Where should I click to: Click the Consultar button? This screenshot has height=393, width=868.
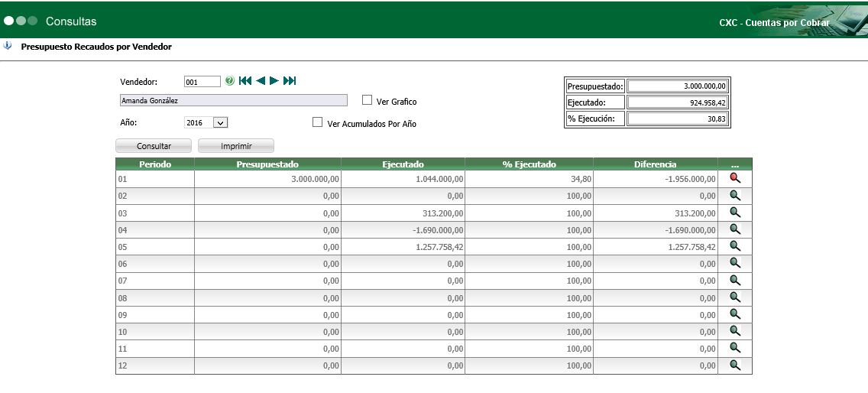[x=154, y=146]
